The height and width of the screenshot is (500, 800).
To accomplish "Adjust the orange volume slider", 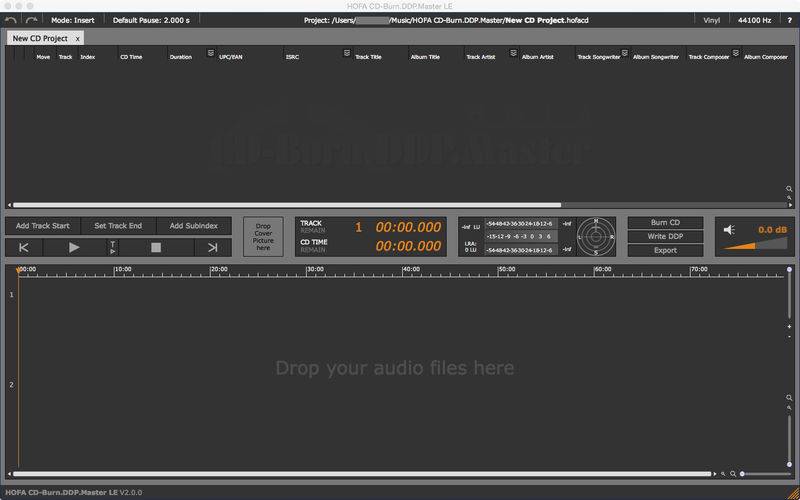I will pos(755,244).
